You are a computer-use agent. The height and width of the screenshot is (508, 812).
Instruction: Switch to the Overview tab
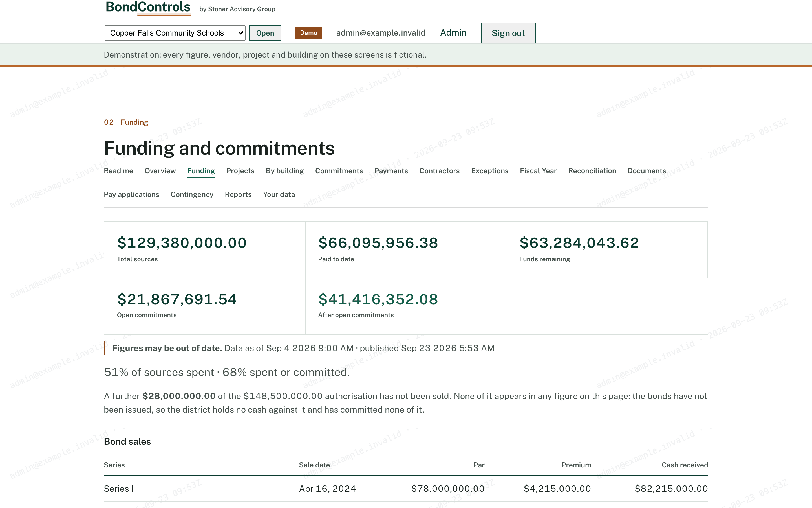[160, 171]
